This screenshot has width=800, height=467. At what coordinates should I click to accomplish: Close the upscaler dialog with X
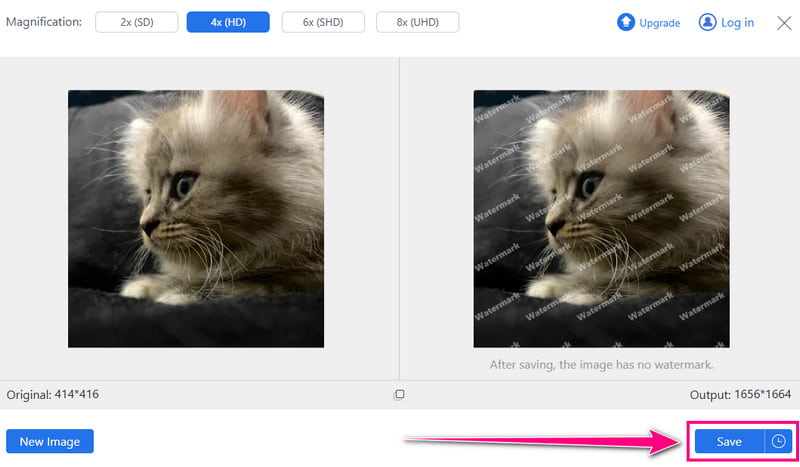point(784,22)
